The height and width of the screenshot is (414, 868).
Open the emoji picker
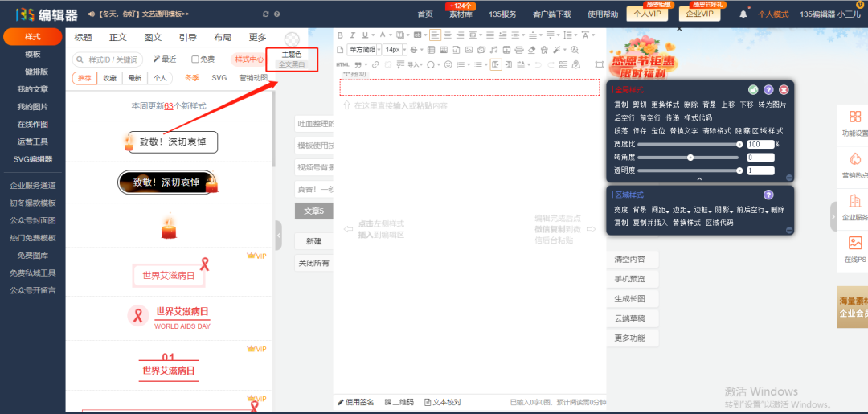(x=448, y=65)
